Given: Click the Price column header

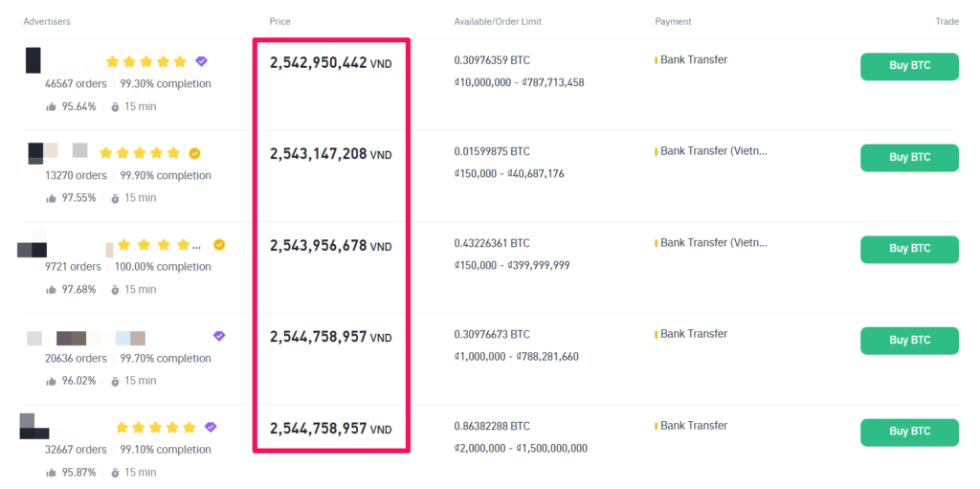Looking at the screenshot, I should (x=280, y=21).
